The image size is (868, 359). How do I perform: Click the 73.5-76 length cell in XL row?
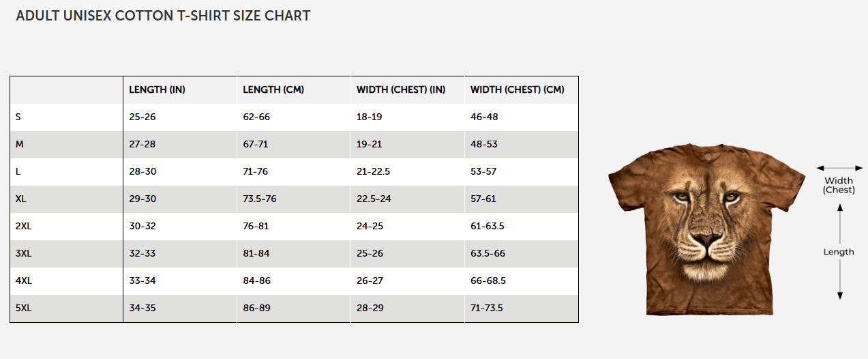point(260,199)
